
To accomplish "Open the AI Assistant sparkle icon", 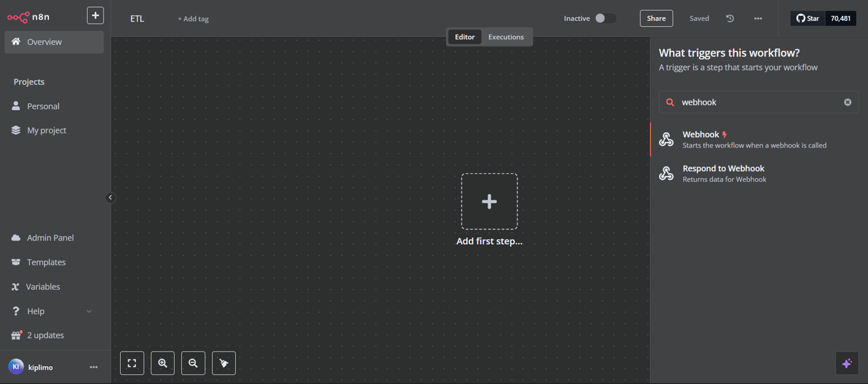I will [847, 363].
